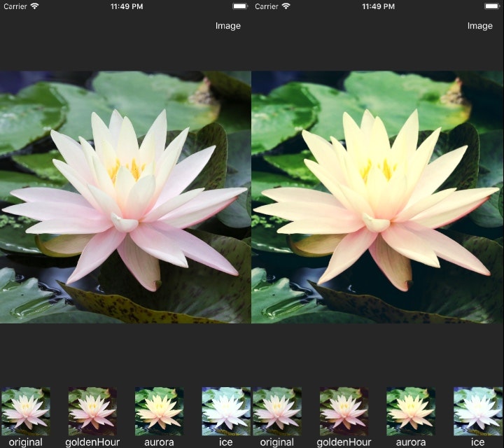
Task: Click the 'goldenHour' label on left screen
Action: tap(92, 442)
